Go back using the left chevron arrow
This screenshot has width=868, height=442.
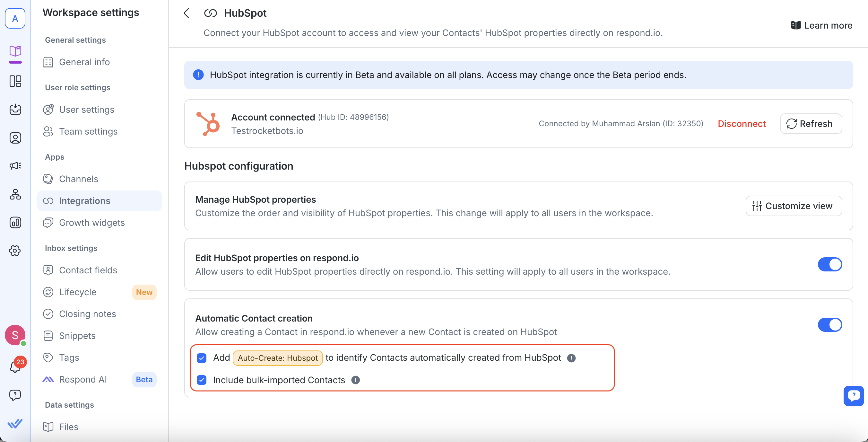187,13
